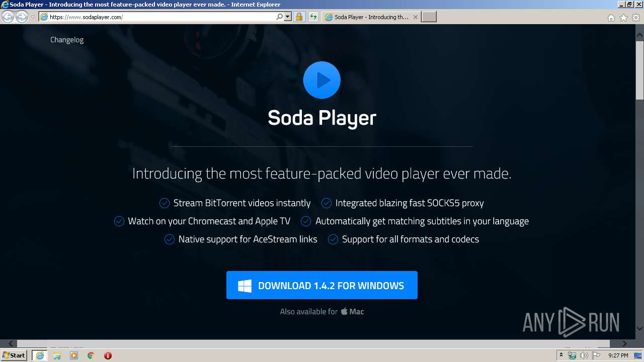Open the recent pages dropdown arrow

coord(33,17)
